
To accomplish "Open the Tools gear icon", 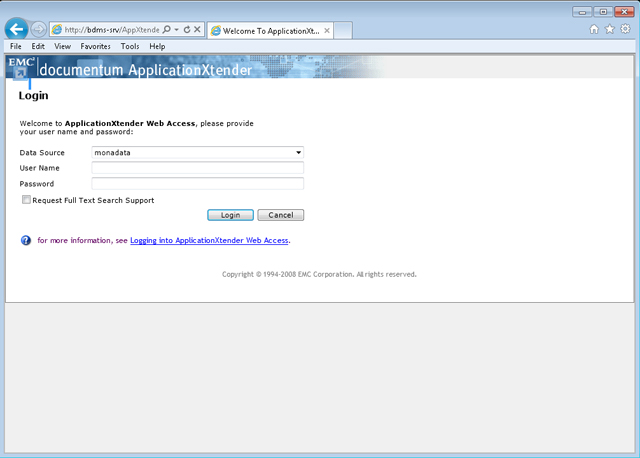I will point(625,29).
